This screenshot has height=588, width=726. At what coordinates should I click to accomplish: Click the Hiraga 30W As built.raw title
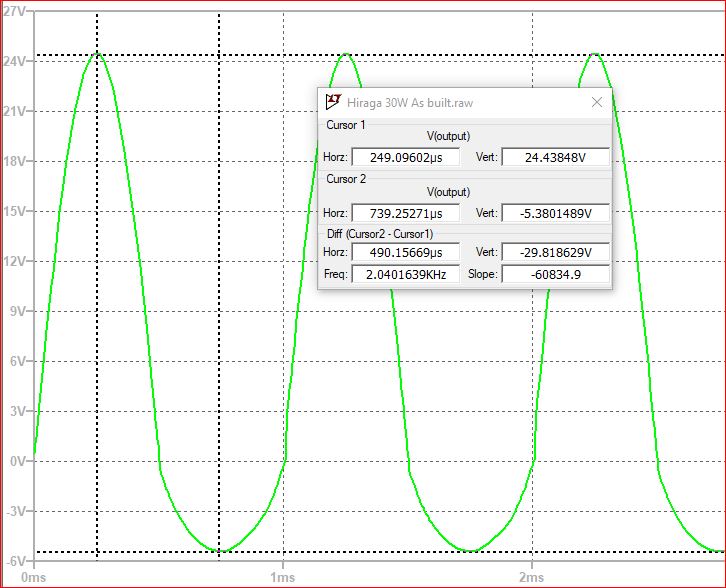click(x=410, y=103)
